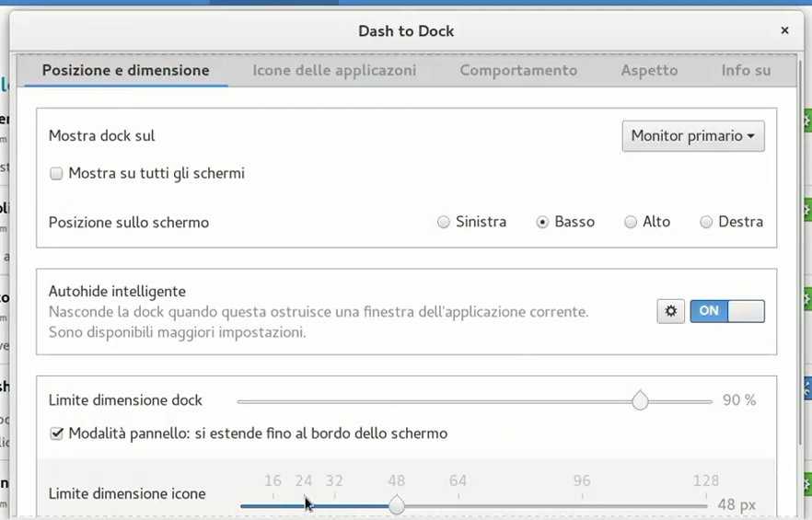Switch to Icone delle applicazoni tab
The width and height of the screenshot is (812, 520).
click(x=334, y=70)
